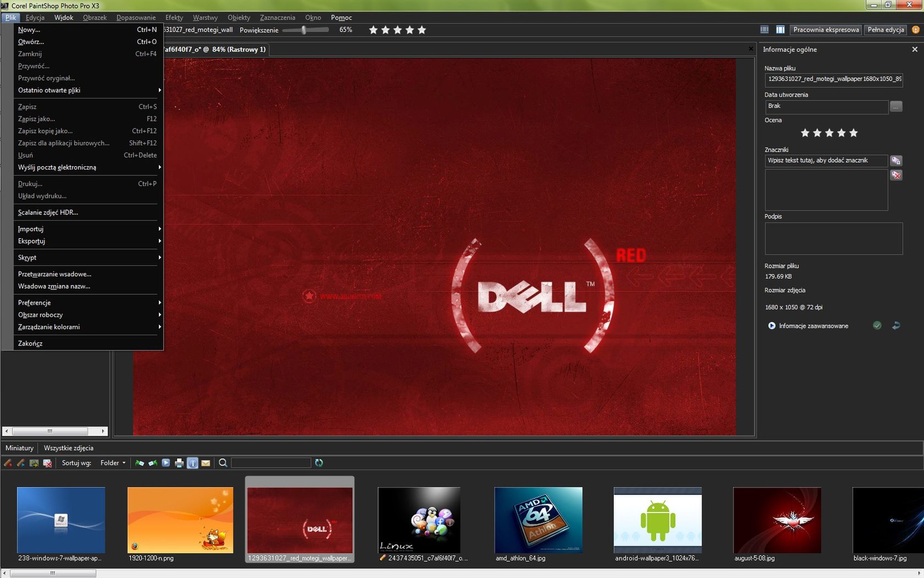Expand the Eksportuj submenu

point(88,241)
